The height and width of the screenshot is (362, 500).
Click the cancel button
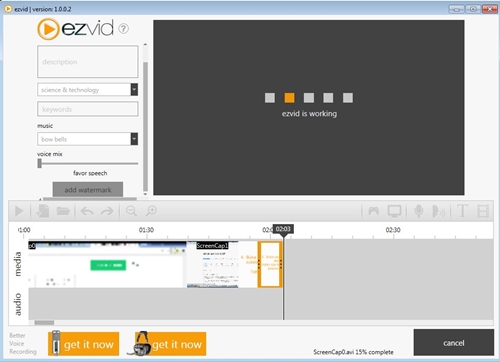pos(454,343)
